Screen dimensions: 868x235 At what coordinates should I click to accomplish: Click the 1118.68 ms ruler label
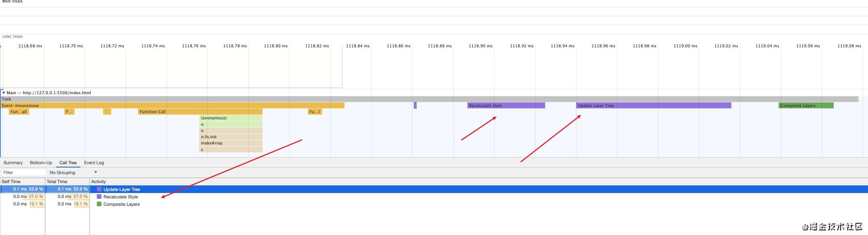30,46
